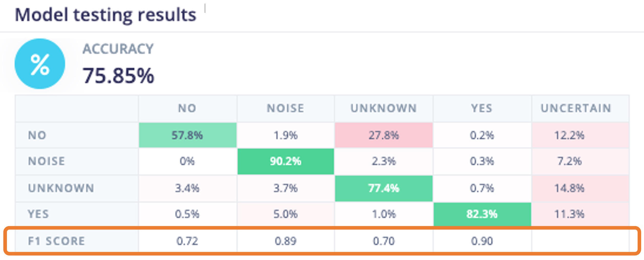Screen dimensions: 644x260
Task: Click the green 77.4% UNKNOWN cell
Action: [384, 188]
